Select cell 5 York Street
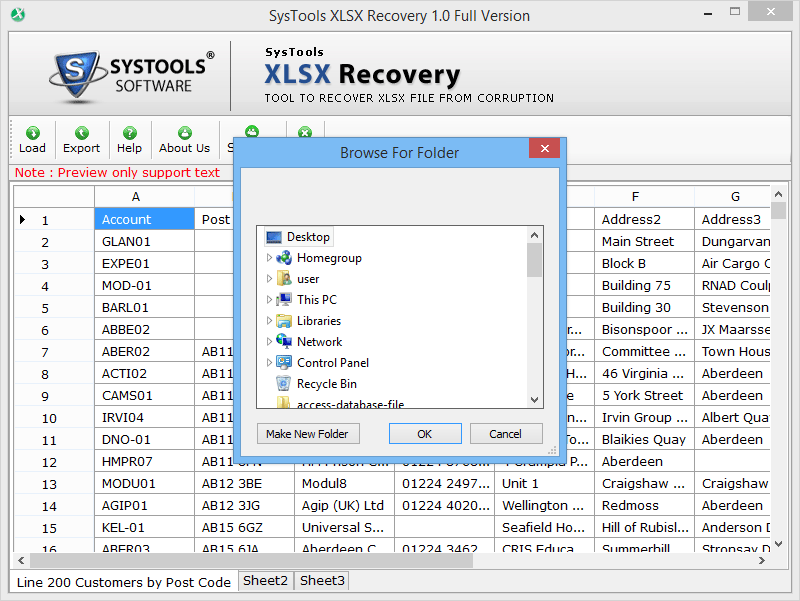The width and height of the screenshot is (800, 601). [644, 395]
